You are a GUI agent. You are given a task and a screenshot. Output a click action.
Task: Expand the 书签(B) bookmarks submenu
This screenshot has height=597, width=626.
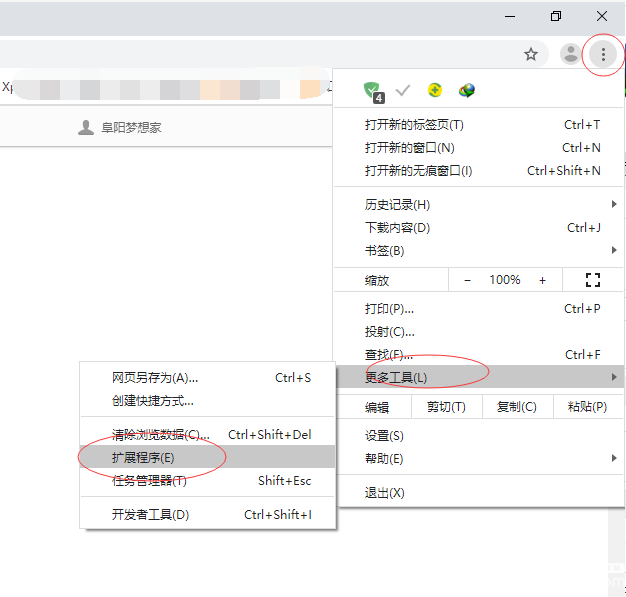(479, 251)
